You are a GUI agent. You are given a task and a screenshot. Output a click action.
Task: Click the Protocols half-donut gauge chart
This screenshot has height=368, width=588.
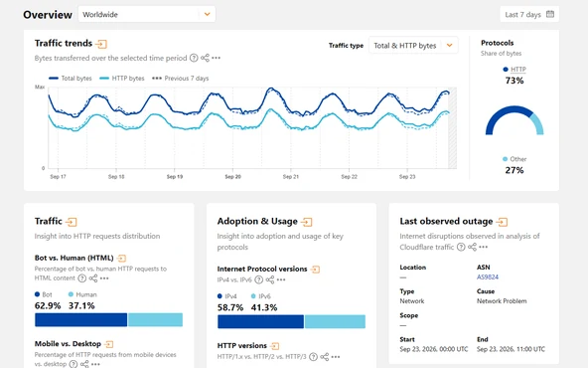coord(514,120)
